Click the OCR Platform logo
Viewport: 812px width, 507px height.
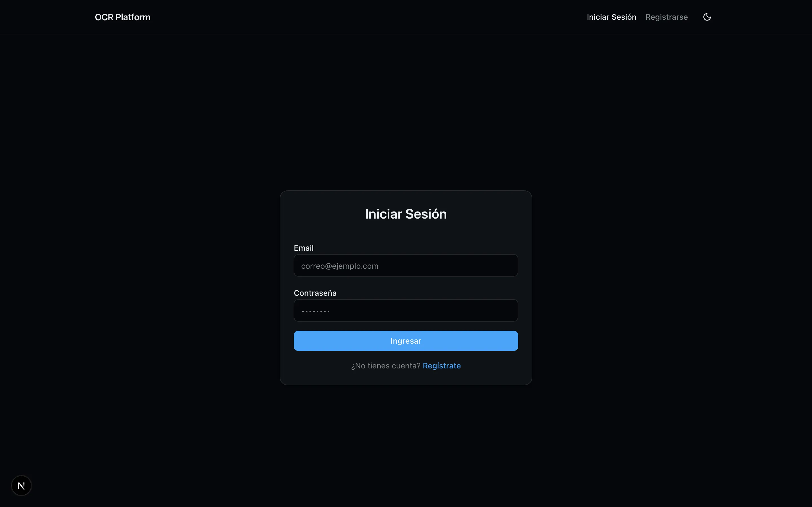[122, 17]
